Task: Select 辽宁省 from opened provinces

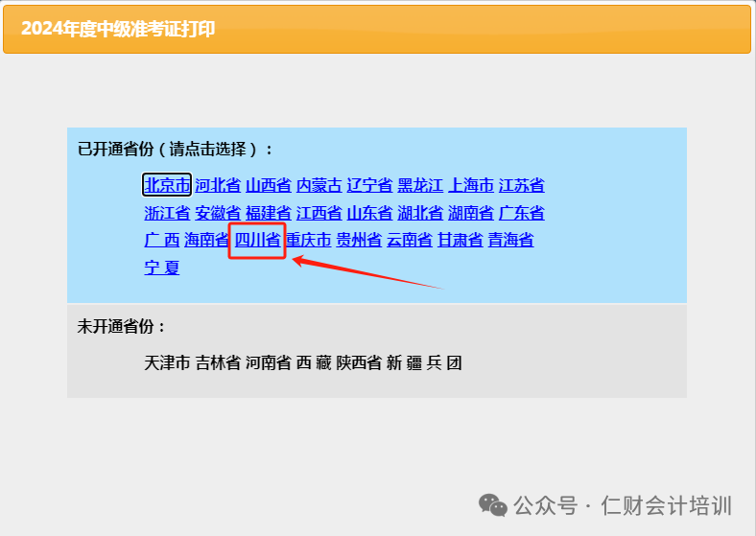Action: point(369,185)
